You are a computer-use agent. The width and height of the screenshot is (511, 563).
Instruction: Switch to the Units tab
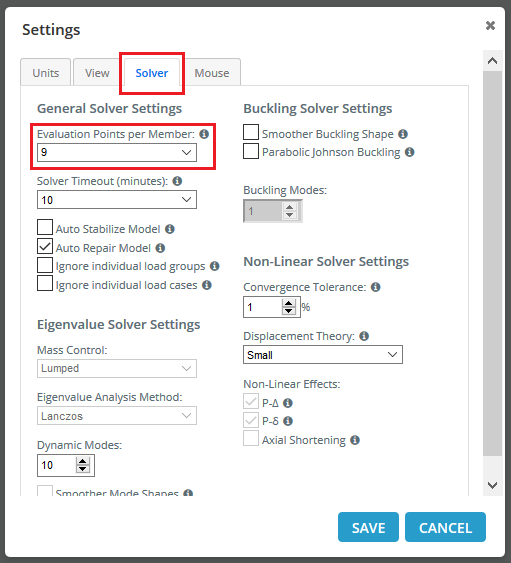click(x=46, y=73)
